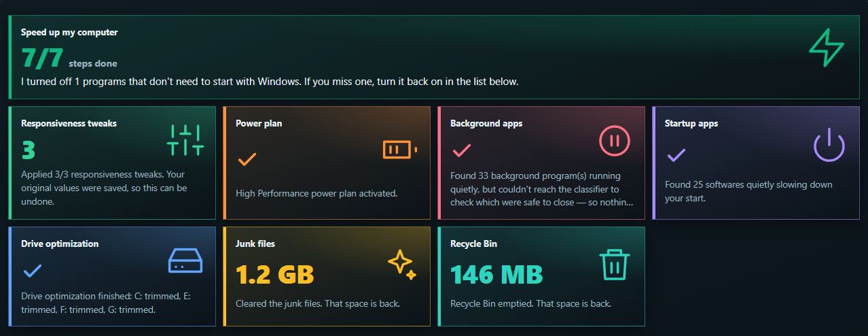Click the pause circle icon on Background apps
The image size is (868, 336).
615,141
